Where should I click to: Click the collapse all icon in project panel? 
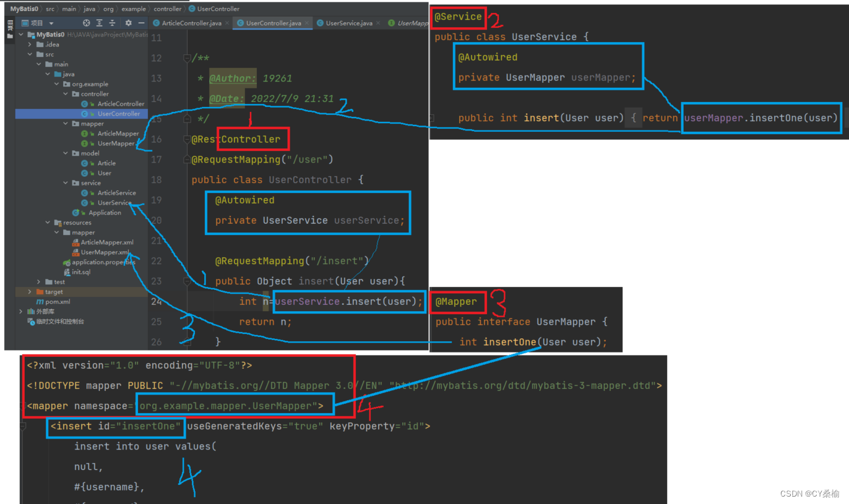click(112, 23)
